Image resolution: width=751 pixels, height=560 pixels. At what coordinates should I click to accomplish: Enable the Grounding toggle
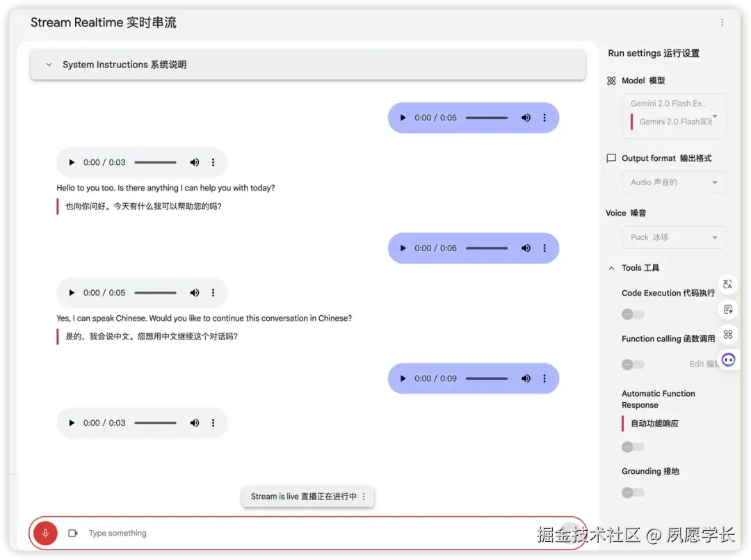[632, 493]
